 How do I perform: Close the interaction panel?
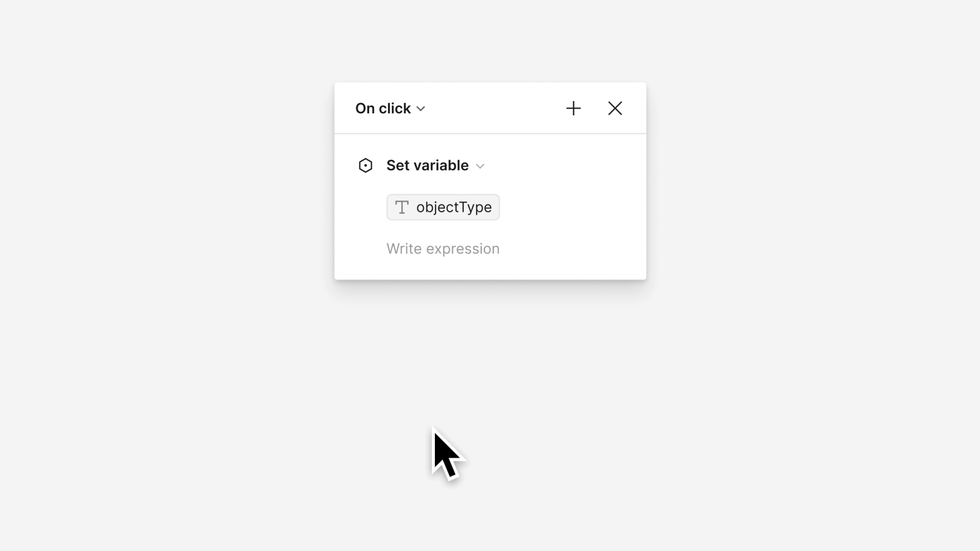[615, 108]
